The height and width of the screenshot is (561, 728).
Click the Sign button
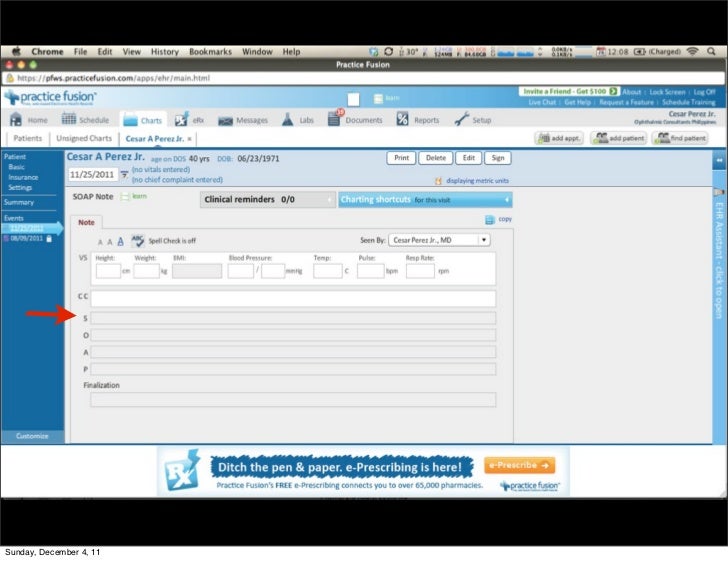498,158
